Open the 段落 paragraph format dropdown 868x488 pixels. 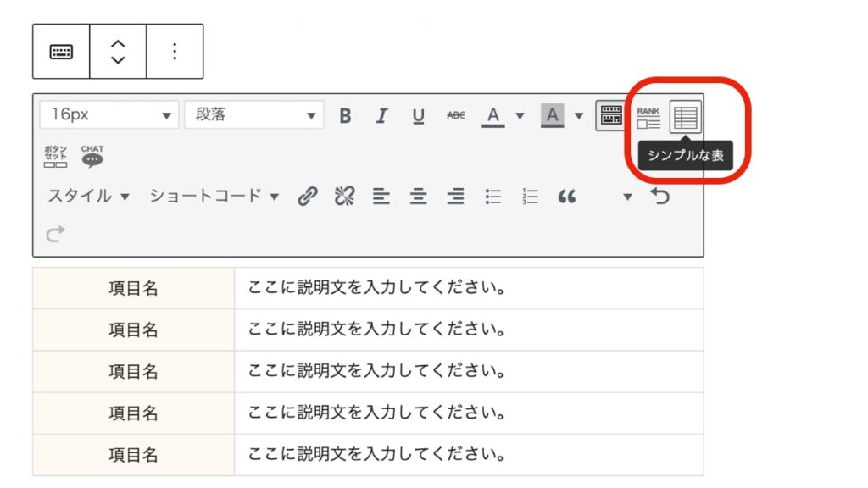[x=254, y=115]
